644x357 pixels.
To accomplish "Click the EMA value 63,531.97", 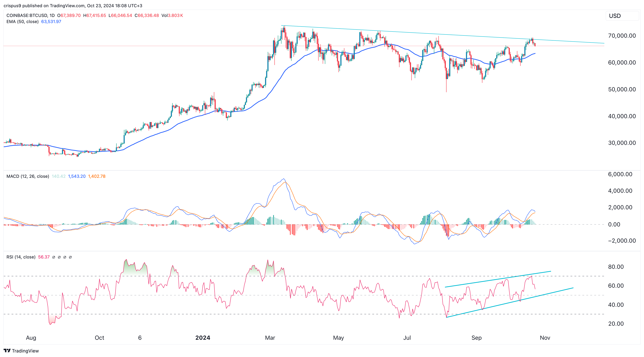I will [51, 22].
